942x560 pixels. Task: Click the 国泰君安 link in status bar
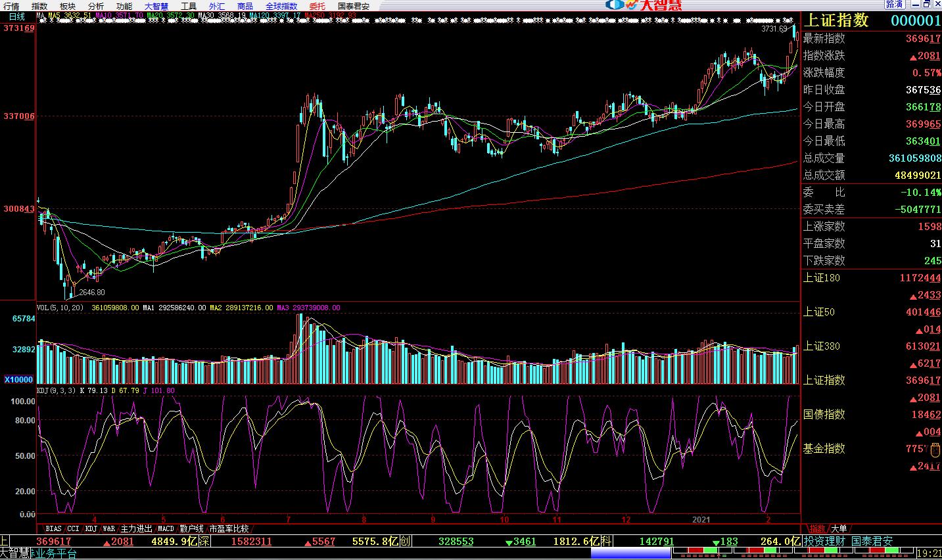coord(872,542)
